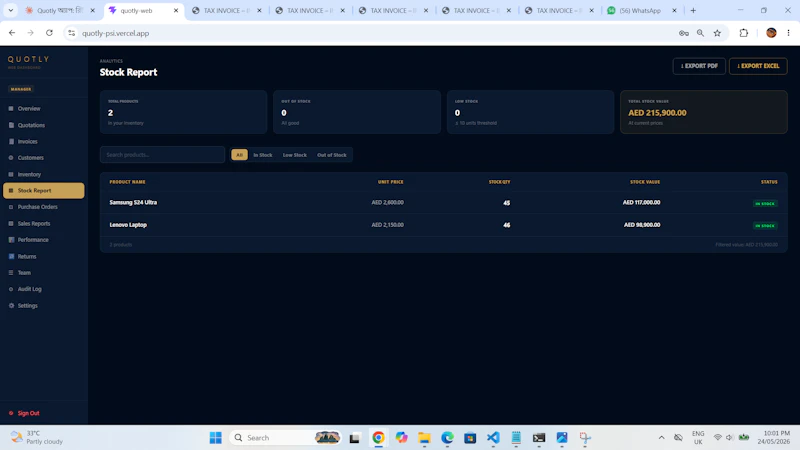Filter products by All
This screenshot has width=800, height=450.
pyautogui.click(x=239, y=155)
